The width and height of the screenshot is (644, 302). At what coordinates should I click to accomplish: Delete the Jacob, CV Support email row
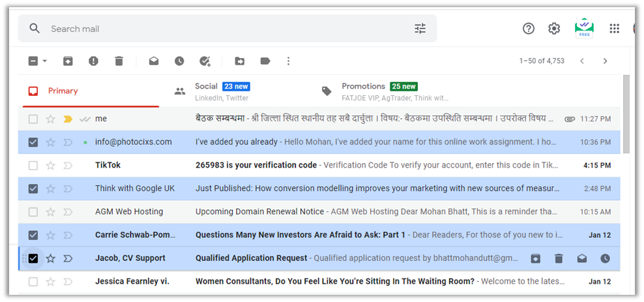point(558,258)
